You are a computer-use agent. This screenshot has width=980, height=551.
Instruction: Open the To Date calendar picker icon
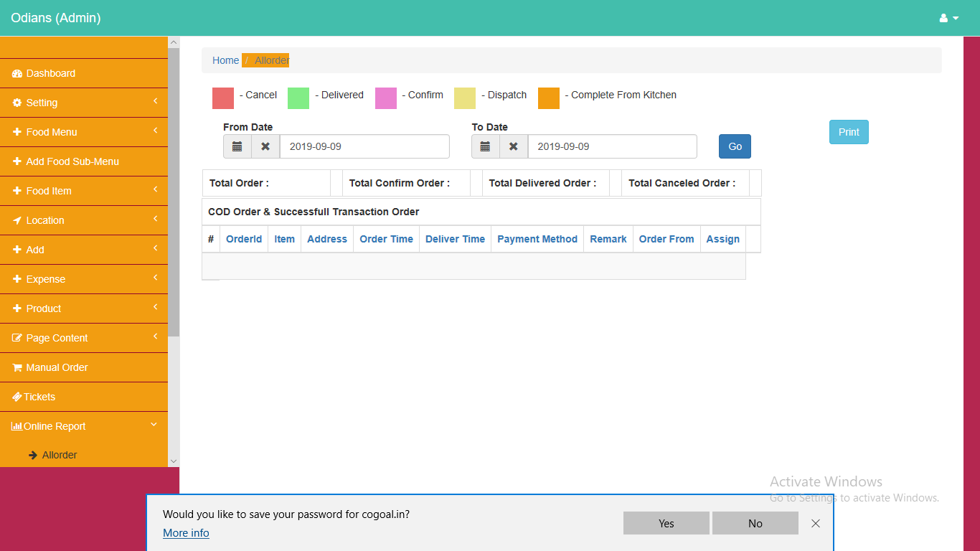pyautogui.click(x=485, y=146)
